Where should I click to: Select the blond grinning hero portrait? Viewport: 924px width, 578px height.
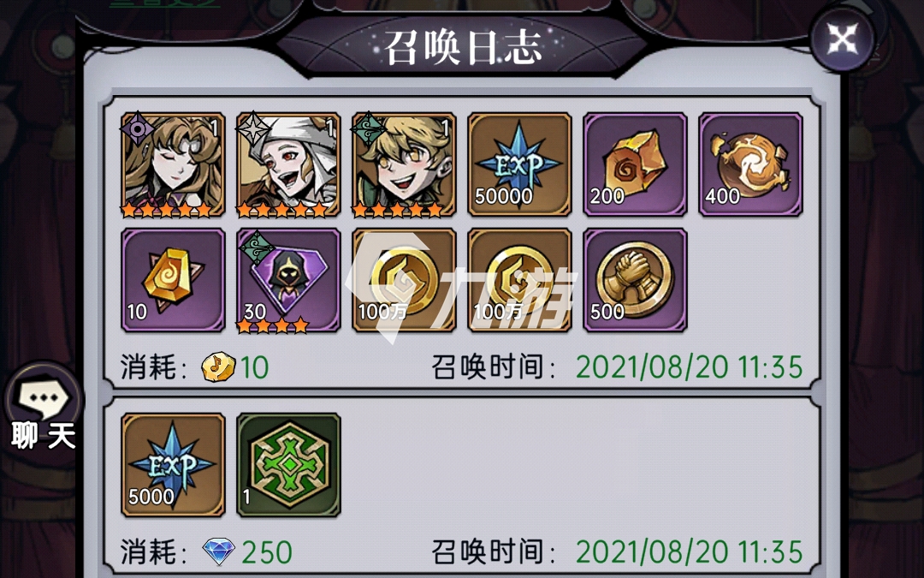[404, 164]
